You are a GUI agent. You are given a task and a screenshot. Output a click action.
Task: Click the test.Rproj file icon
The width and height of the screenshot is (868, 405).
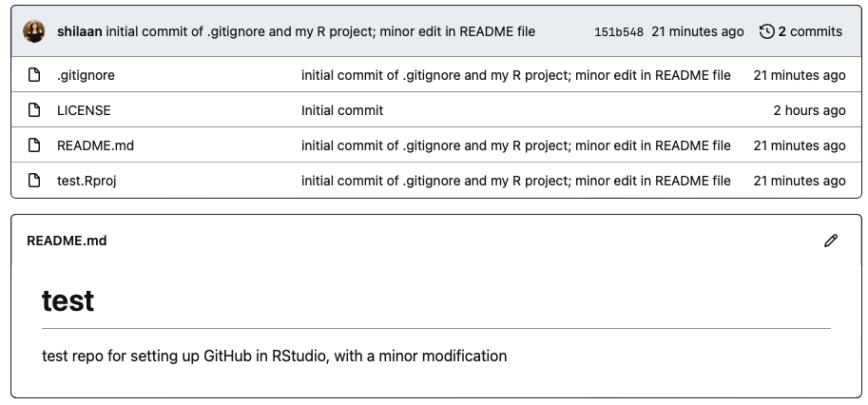34,181
